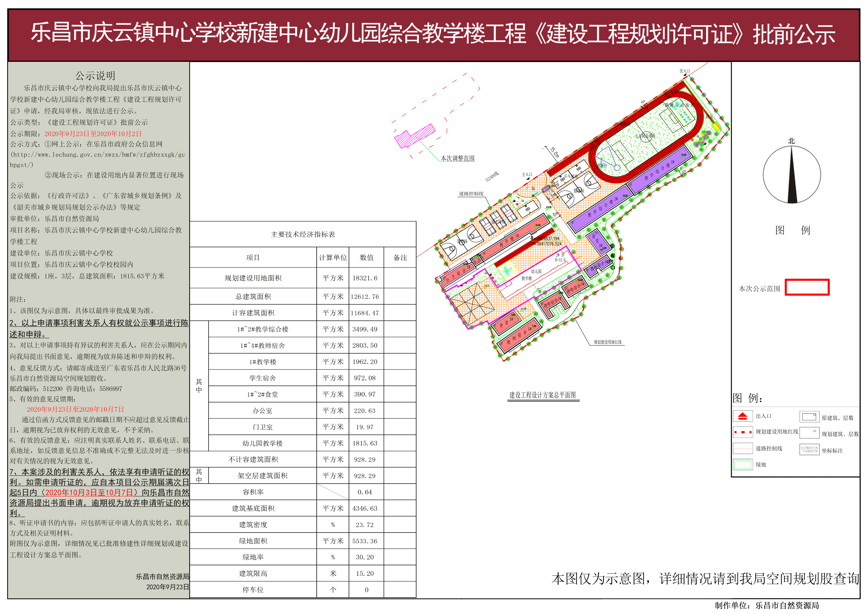The image size is (868, 614).
Task: Click the 原建筑、层数 legend icon
Action: (809, 417)
